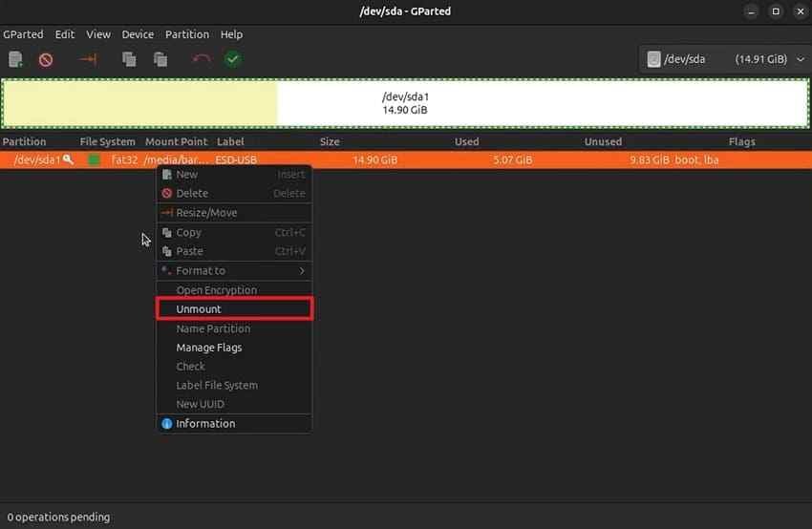Open the Partition menu
The image size is (812, 529).
pos(187,34)
